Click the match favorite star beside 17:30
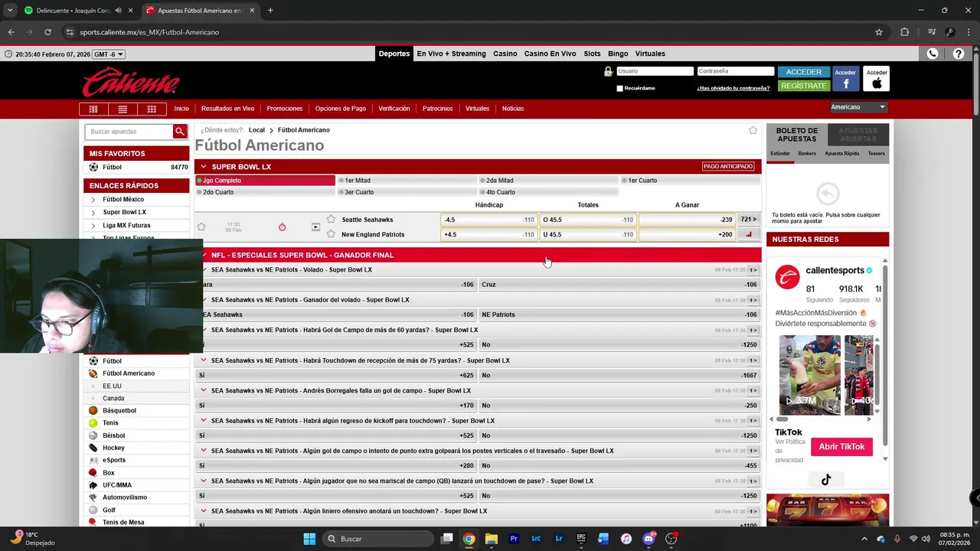Screen dimensions: 980x551 (x=201, y=227)
